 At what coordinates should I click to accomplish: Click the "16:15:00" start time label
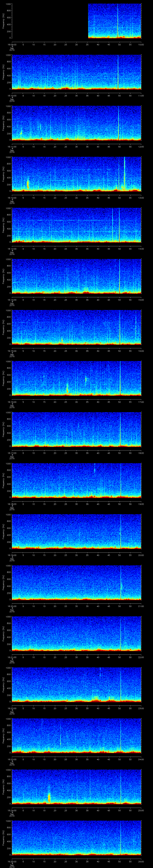click(12, 351)
